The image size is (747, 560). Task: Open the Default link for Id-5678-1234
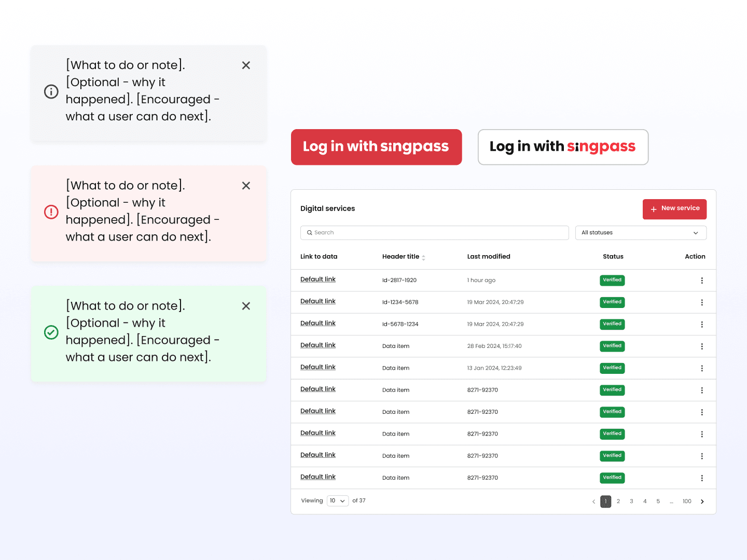(317, 323)
